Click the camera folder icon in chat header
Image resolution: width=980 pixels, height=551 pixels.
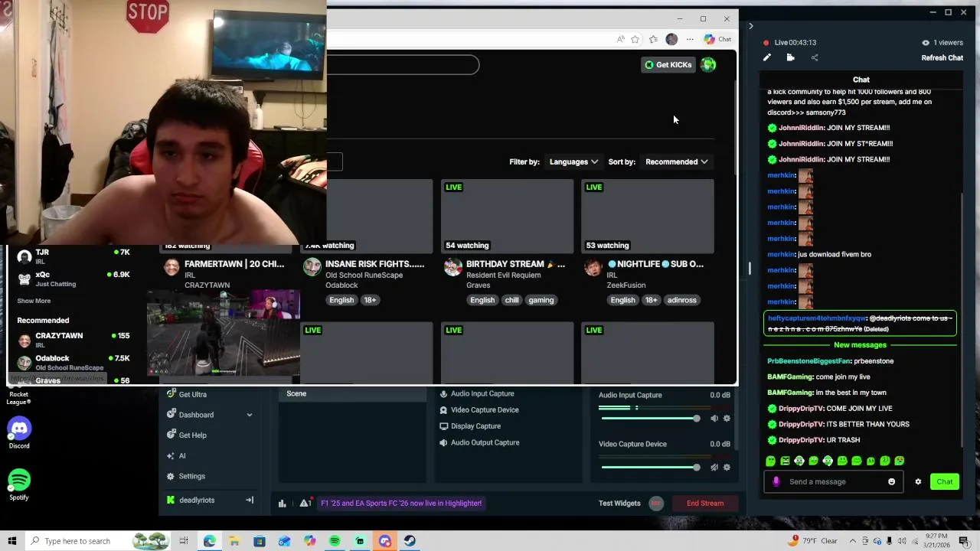790,57
